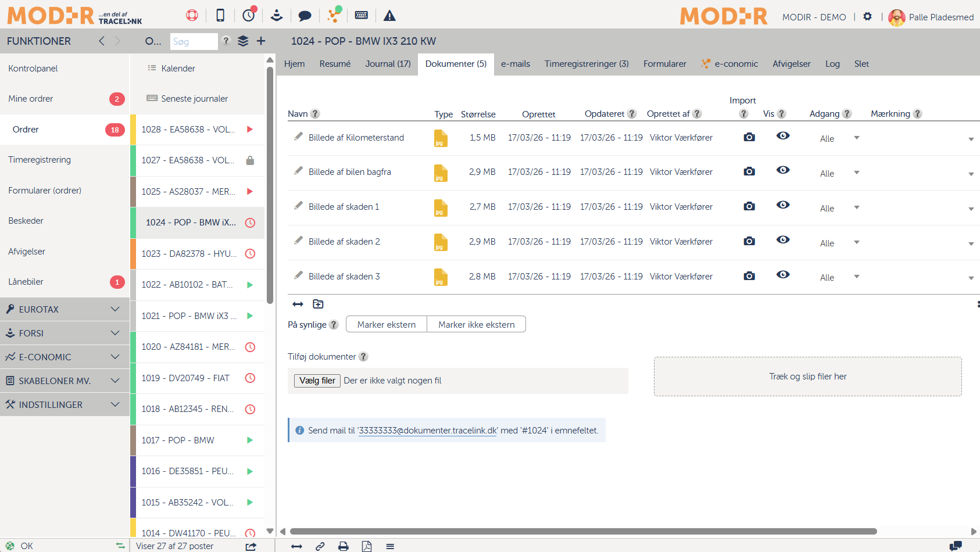This screenshot has height=552, width=980.
Task: Click the PDF export icon in bottom toolbar
Action: 367,546
